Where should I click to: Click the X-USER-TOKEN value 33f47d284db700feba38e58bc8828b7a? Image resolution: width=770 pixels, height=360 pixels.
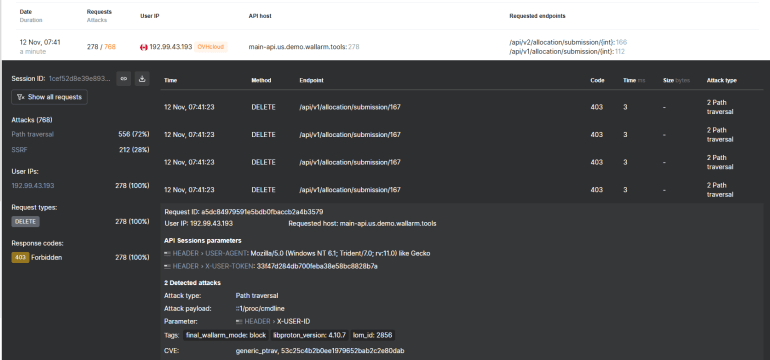click(x=317, y=266)
